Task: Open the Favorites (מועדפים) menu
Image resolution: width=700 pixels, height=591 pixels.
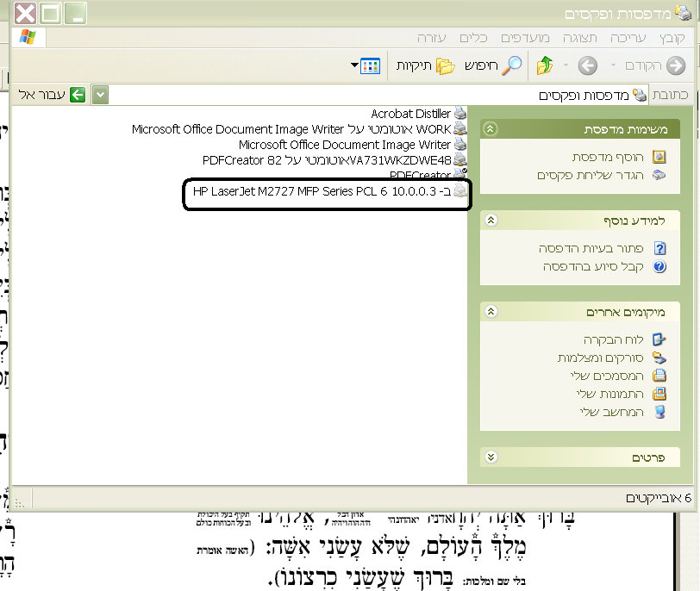Action: click(x=525, y=39)
